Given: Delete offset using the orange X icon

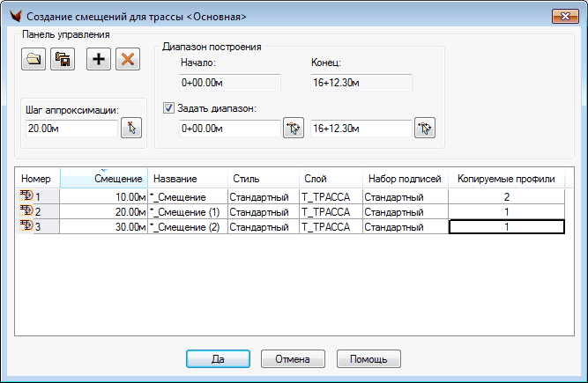Looking at the screenshot, I should point(128,59).
